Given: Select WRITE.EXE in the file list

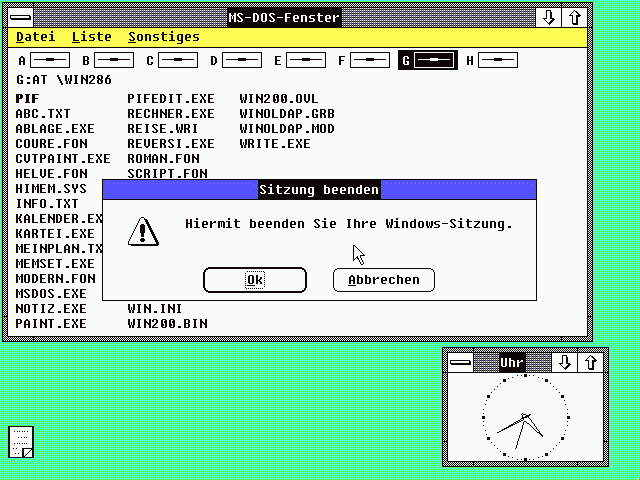Looking at the screenshot, I should (x=275, y=144).
